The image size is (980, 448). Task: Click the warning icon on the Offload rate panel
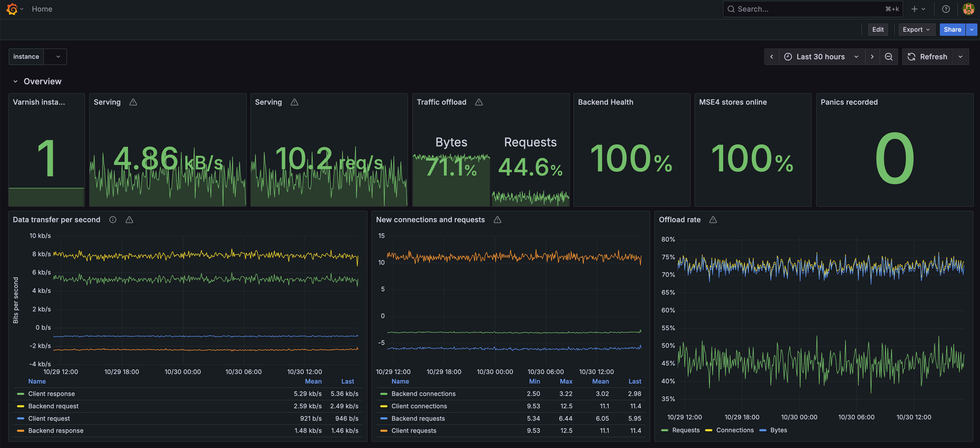point(713,220)
